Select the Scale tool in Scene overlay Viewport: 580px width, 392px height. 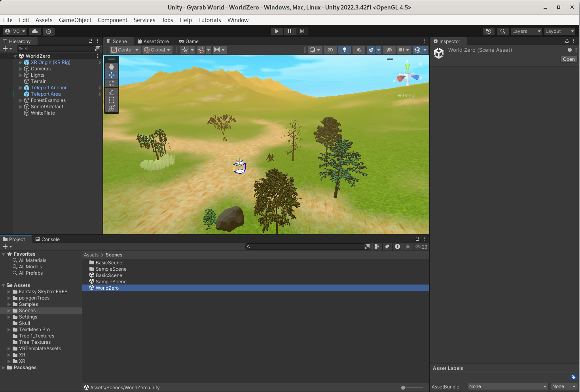[112, 92]
